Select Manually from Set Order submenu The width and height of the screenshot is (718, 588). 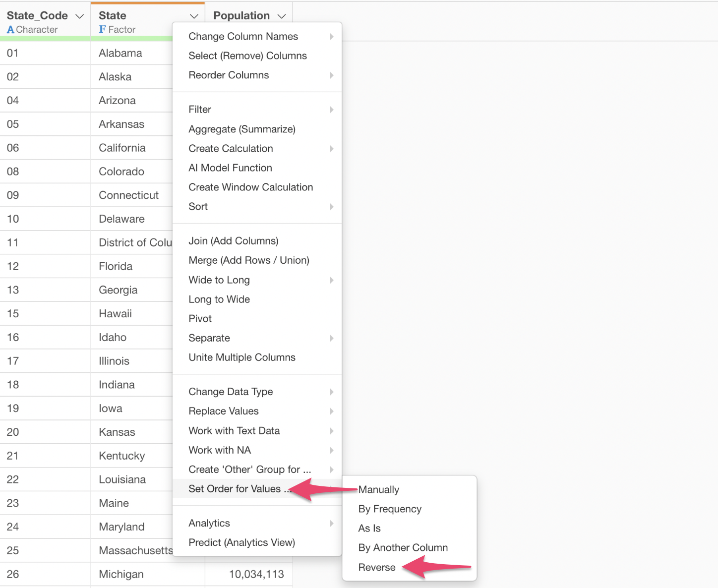pos(379,490)
